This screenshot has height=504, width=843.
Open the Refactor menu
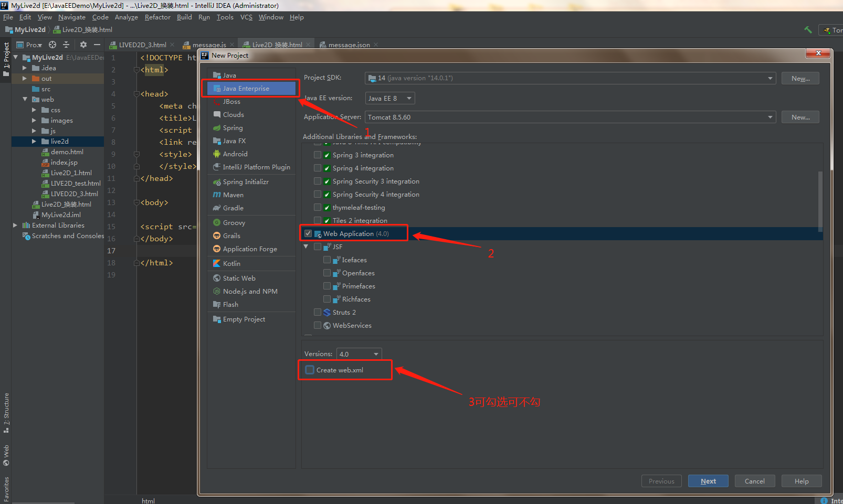coord(157,17)
